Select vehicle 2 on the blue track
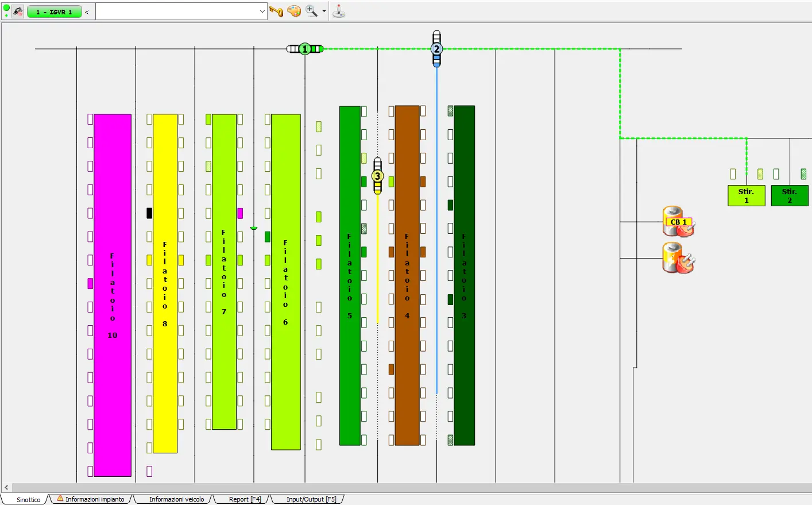812x505 pixels. [x=436, y=49]
